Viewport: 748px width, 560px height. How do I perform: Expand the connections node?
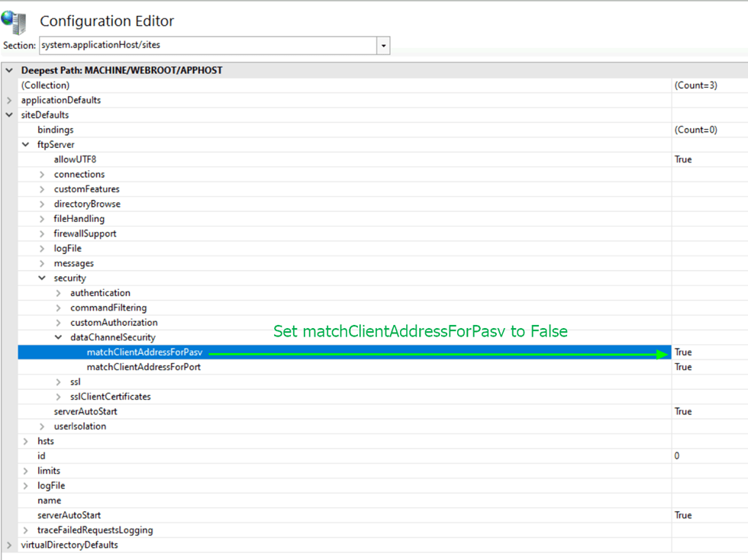click(42, 175)
